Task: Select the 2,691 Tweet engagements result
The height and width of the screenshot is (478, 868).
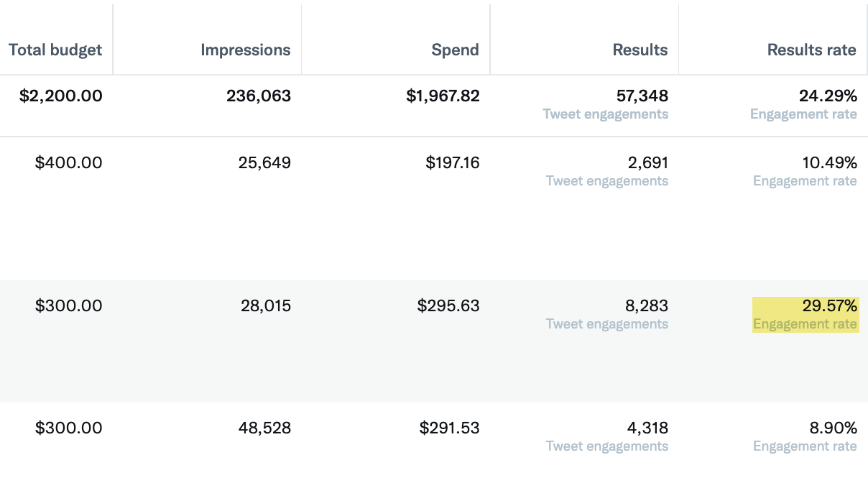Action: (x=648, y=162)
